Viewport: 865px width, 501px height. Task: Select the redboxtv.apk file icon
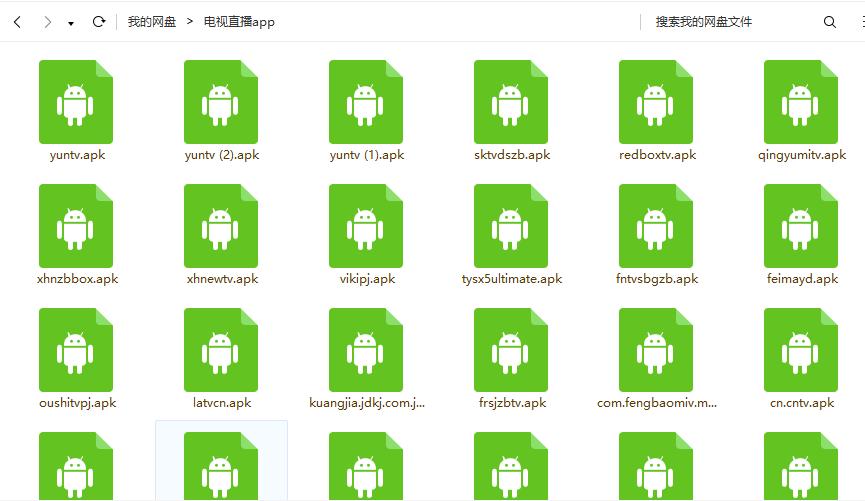coord(656,102)
